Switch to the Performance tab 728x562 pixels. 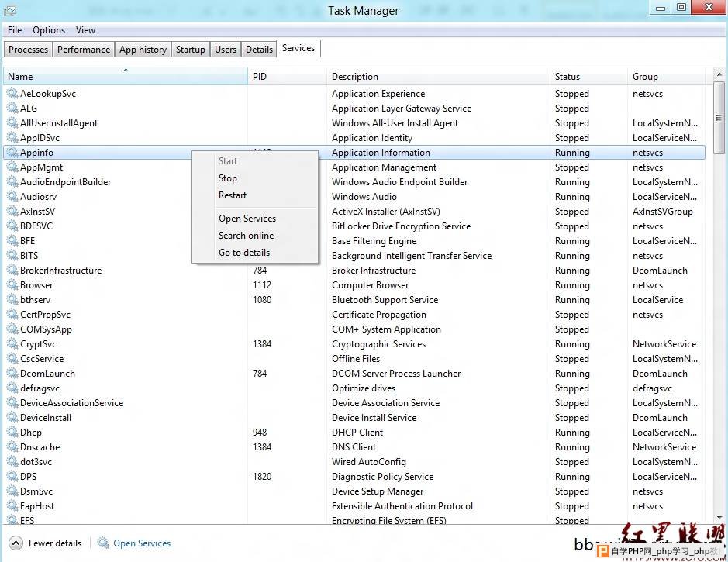click(x=84, y=50)
